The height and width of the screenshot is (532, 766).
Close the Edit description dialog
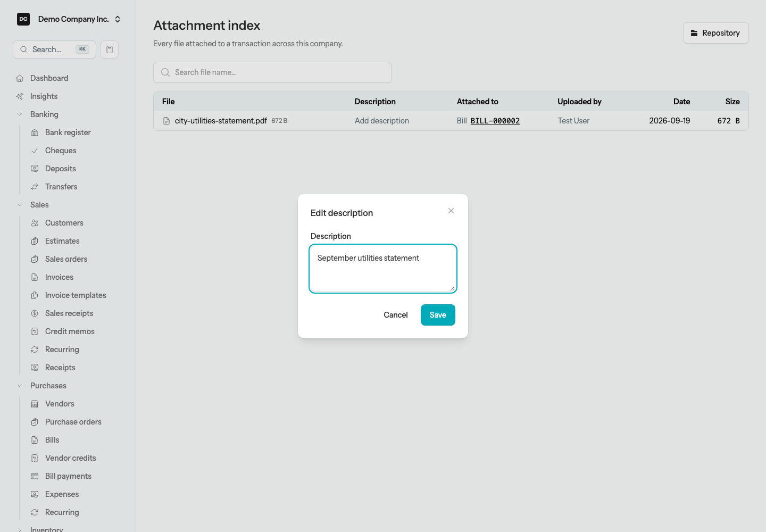[x=451, y=211]
